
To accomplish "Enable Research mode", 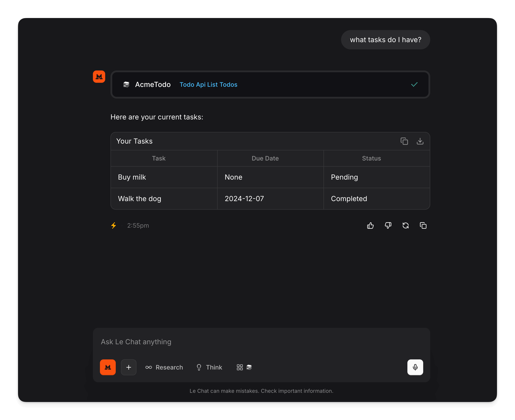I will tap(164, 367).
